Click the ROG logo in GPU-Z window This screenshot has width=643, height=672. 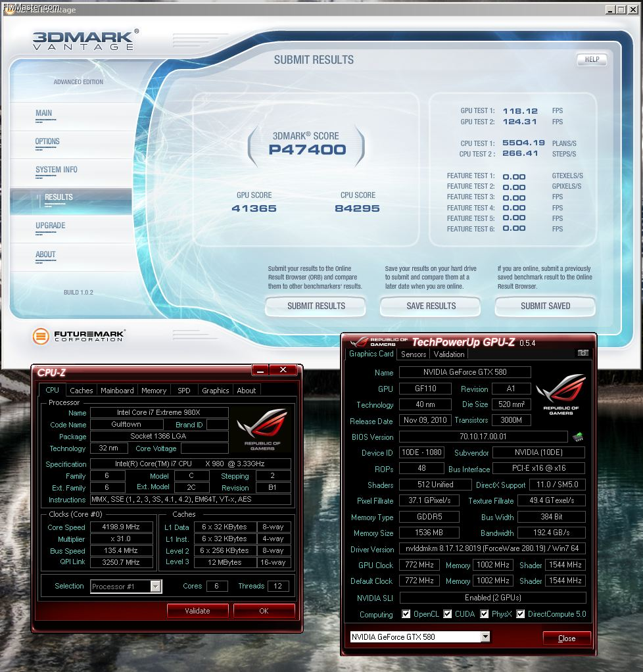click(561, 394)
